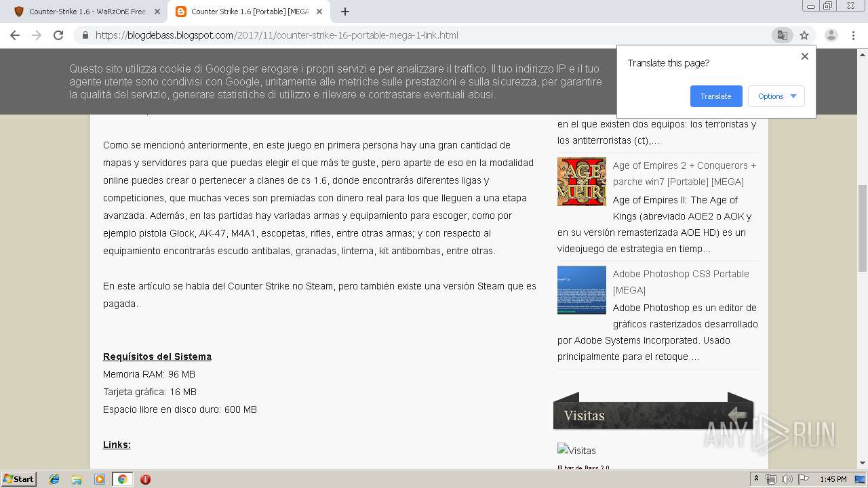
Task: Click the page vertical scrollbar thumb
Action: click(x=863, y=227)
